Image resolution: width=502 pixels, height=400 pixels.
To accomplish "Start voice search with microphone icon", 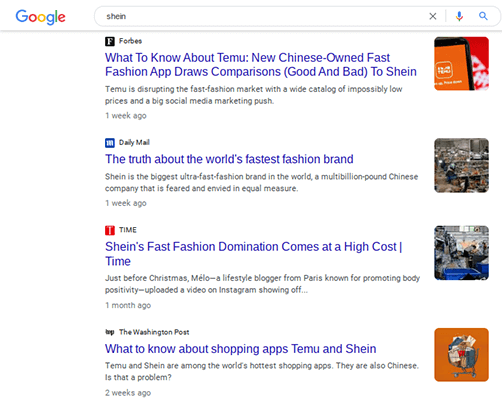I will tap(459, 16).
